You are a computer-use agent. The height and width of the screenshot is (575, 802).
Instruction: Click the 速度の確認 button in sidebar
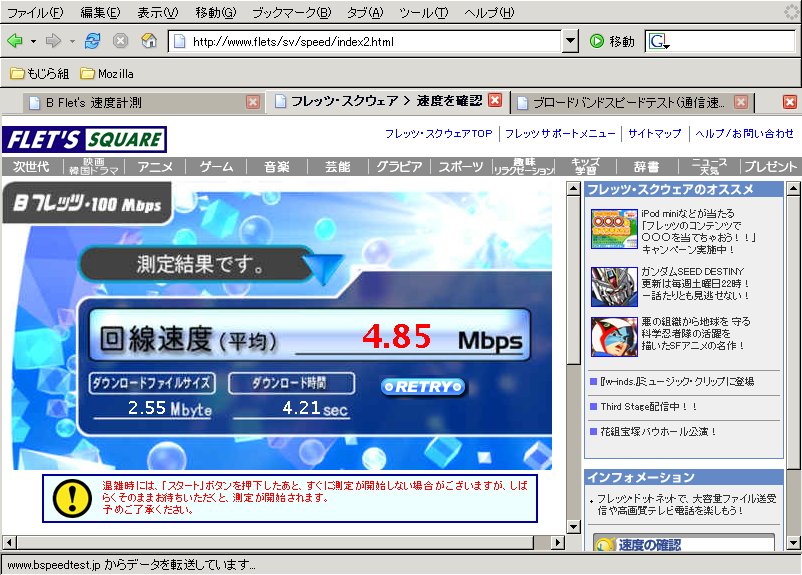[684, 543]
